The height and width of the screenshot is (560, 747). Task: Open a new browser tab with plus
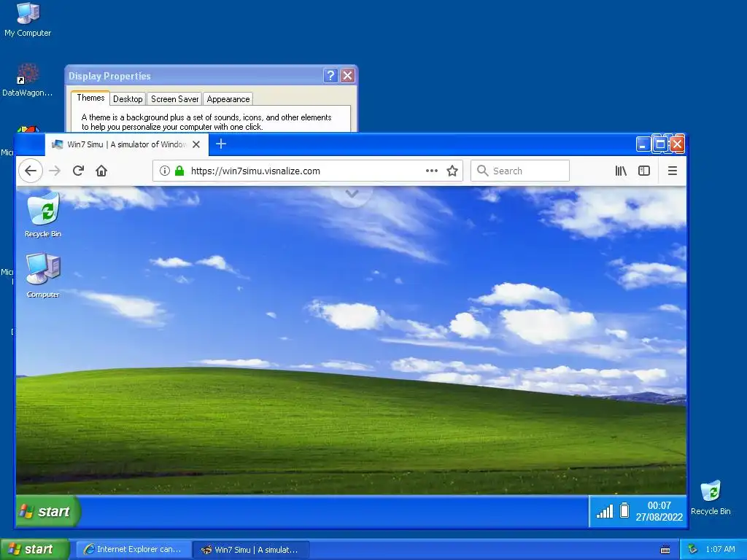point(221,144)
